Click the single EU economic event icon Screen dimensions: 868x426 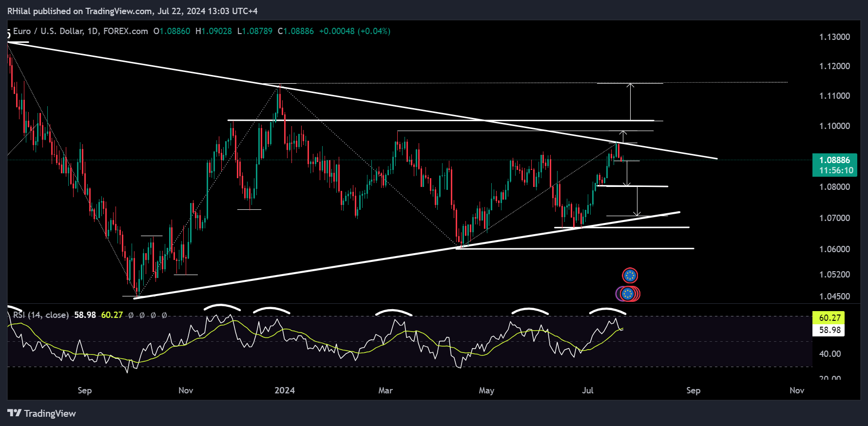(x=630, y=276)
